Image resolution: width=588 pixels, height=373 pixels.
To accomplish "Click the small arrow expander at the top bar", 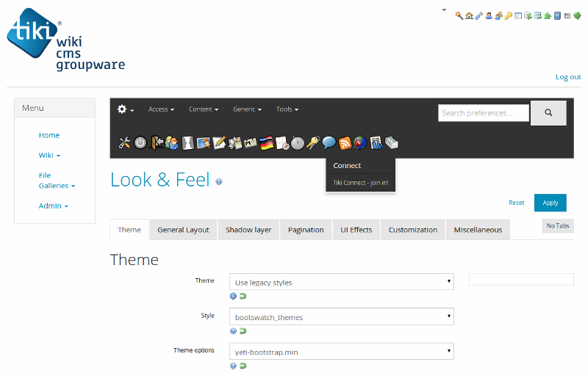I will click(x=445, y=10).
